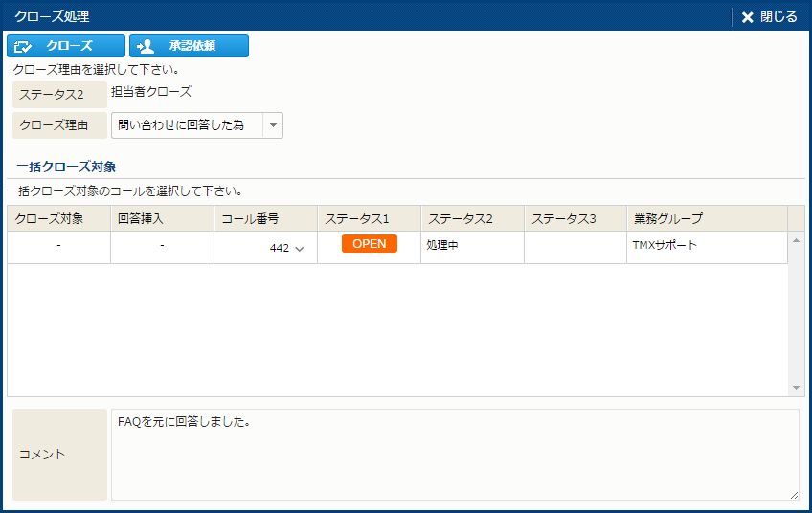Click the クローズ button with folder-check icon
Viewport: 812px width, 513px height.
pos(66,46)
